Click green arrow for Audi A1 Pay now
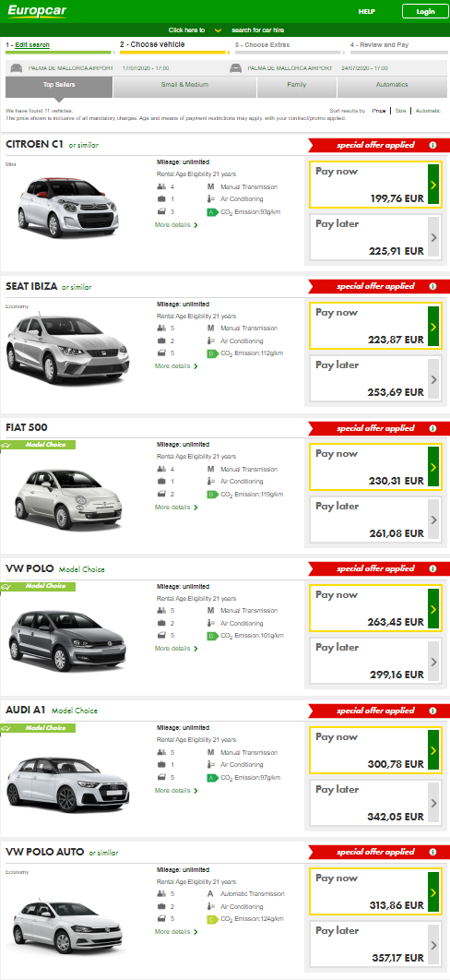The height and width of the screenshot is (980, 450). click(433, 750)
